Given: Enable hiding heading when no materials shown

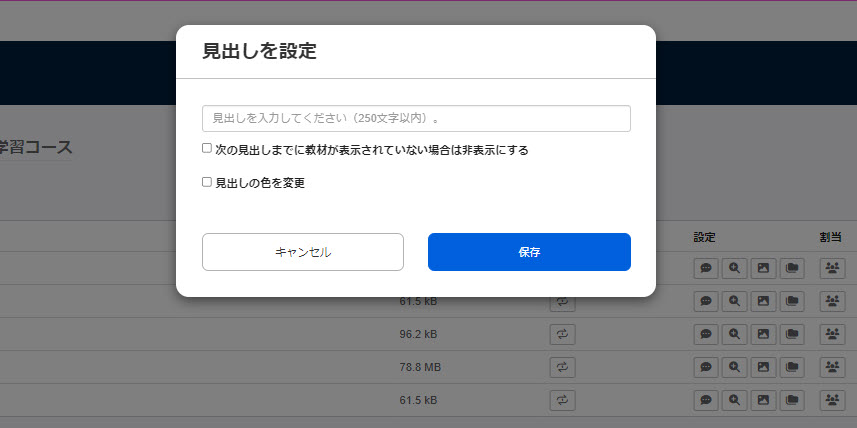Looking at the screenshot, I should click(207, 149).
